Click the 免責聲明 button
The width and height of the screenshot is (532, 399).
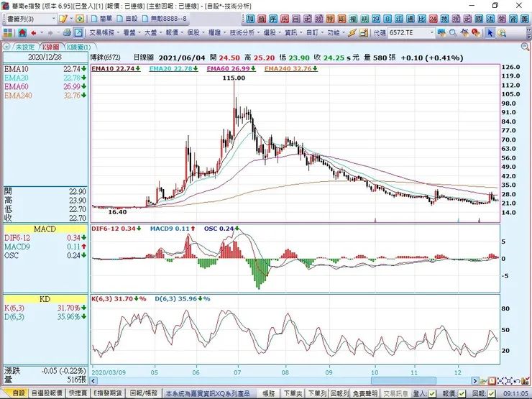[x=365, y=393]
